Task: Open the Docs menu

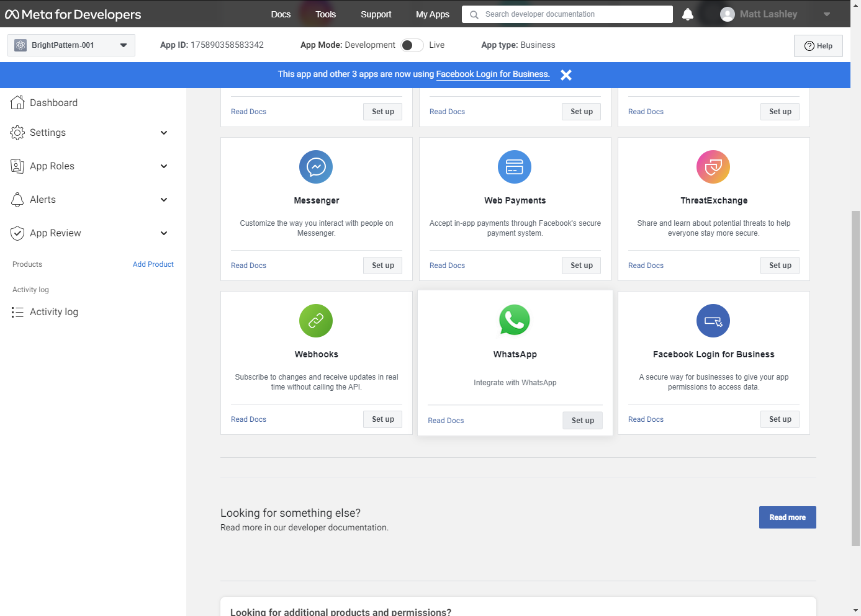Action: pos(281,14)
